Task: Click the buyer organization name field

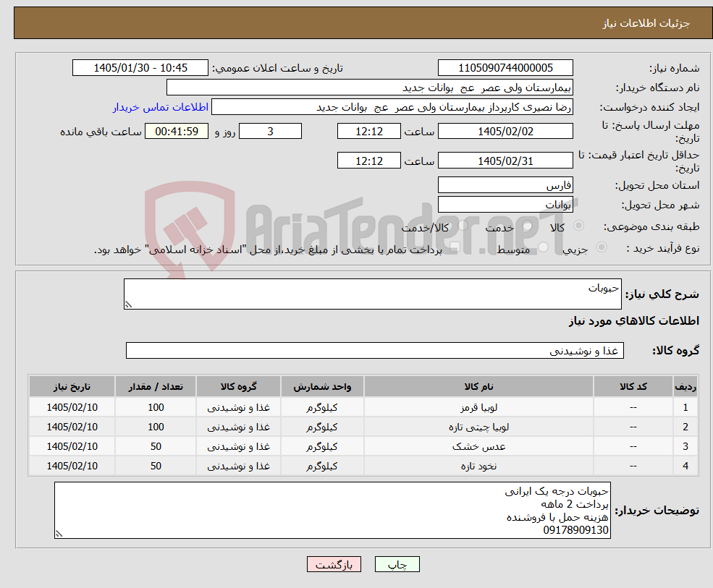Action: pyautogui.click(x=369, y=88)
